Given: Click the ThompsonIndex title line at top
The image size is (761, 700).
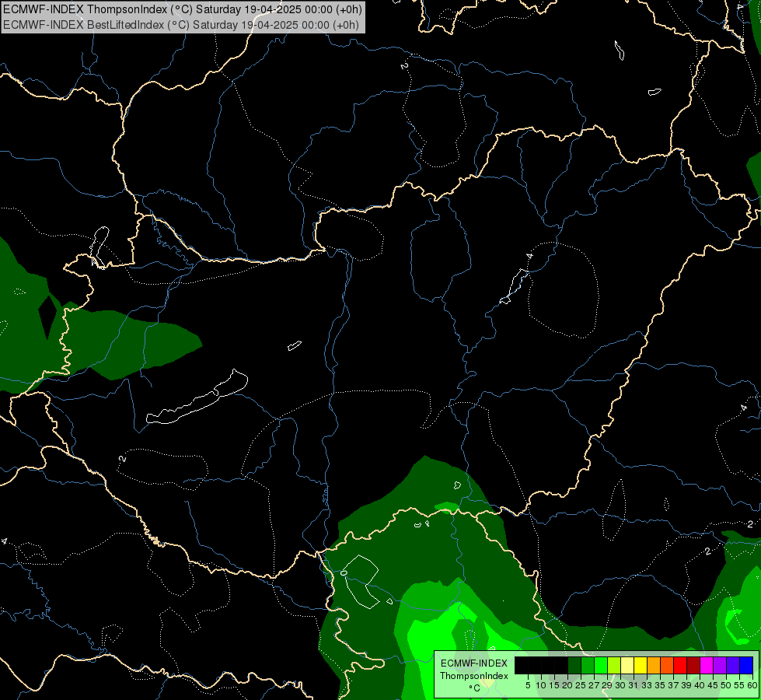Looking at the screenshot, I should tap(182, 9).
